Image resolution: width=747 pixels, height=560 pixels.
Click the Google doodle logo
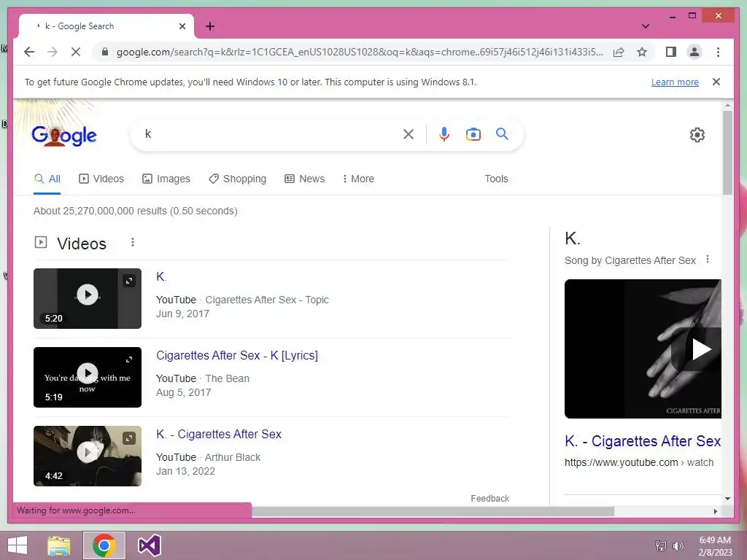[64, 136]
